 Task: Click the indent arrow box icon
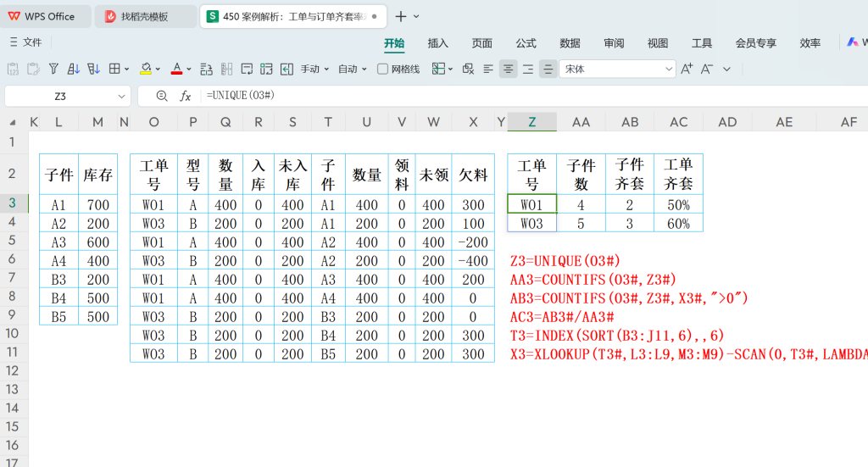tap(287, 69)
